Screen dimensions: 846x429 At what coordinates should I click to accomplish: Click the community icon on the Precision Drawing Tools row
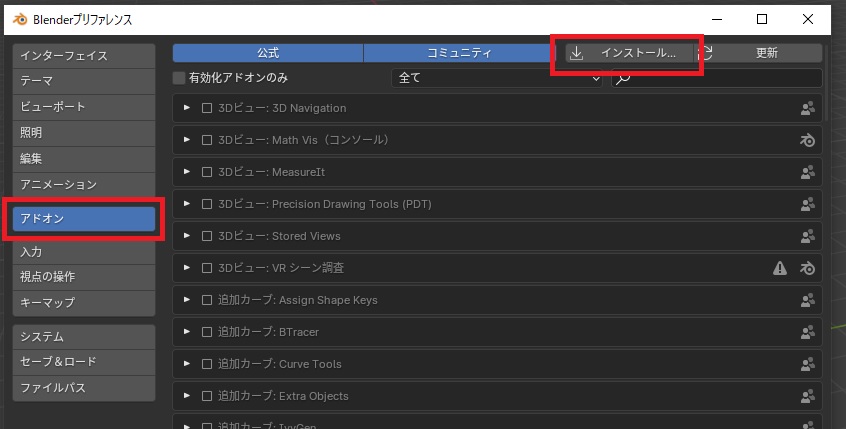807,204
